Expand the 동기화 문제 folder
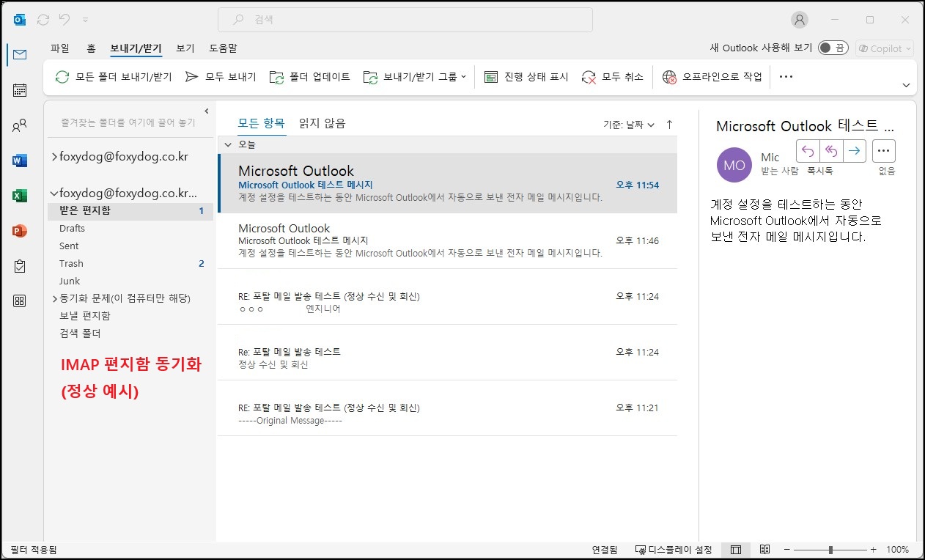Image resolution: width=925 pixels, height=560 pixels. pos(55,298)
